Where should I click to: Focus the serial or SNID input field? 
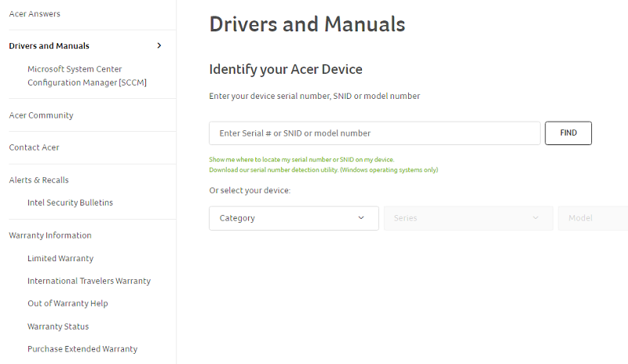374,133
